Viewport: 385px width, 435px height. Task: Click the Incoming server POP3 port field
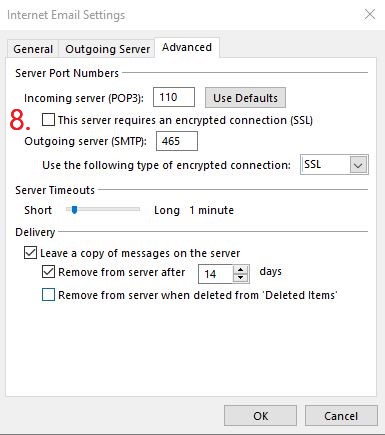tap(174, 97)
